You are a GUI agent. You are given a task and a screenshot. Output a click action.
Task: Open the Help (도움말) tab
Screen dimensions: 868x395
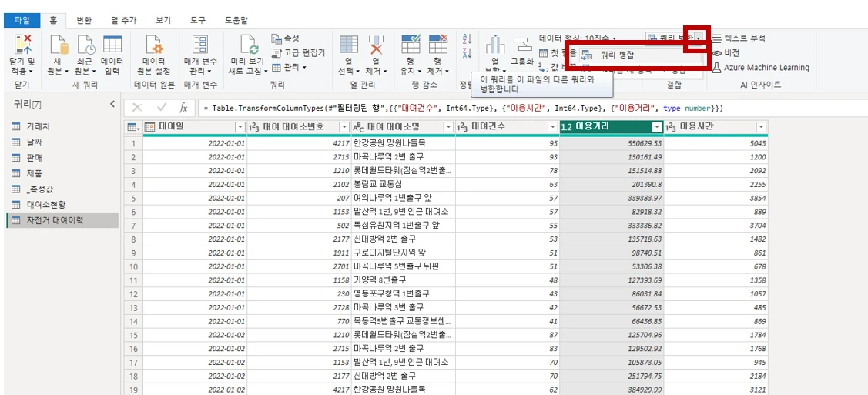(x=236, y=20)
